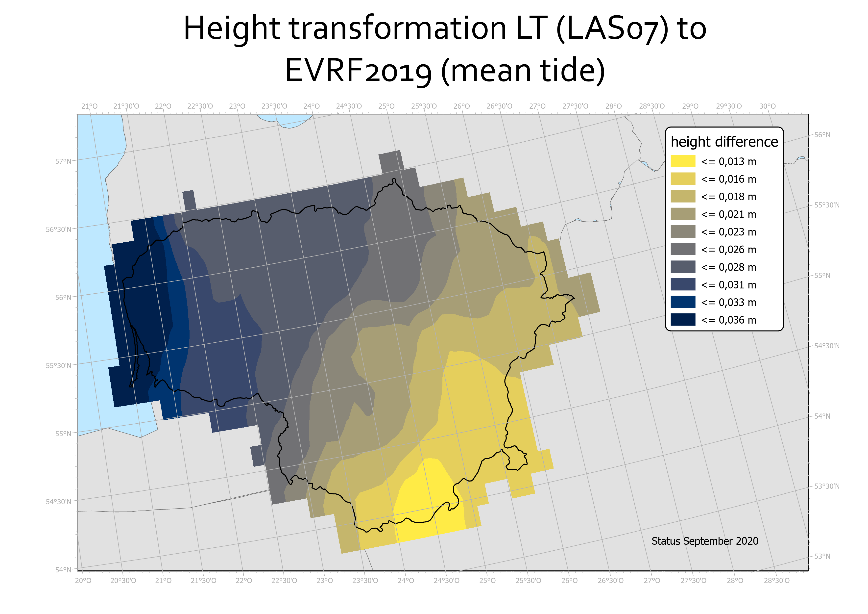The height and width of the screenshot is (614, 868).
Task: Click the "57°N" latitude label
Action: tap(63, 161)
